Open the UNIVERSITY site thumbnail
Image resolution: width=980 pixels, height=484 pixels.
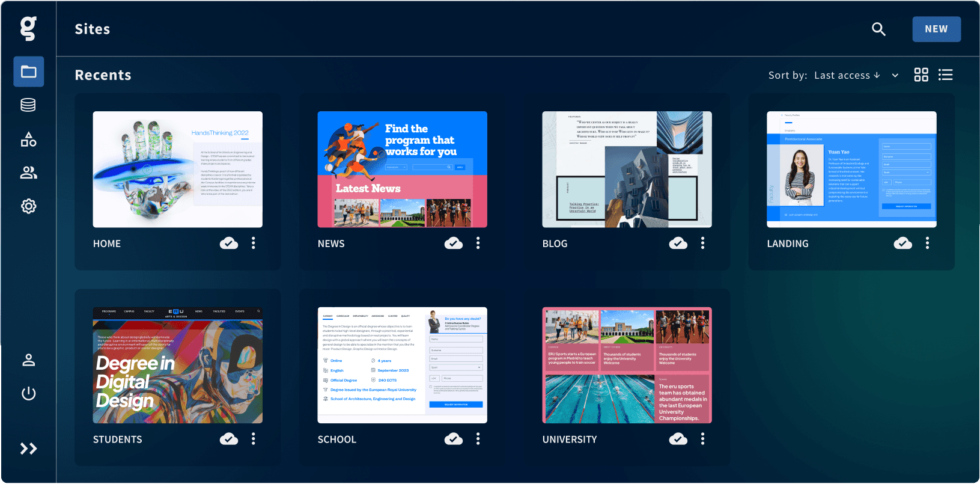[x=627, y=366]
